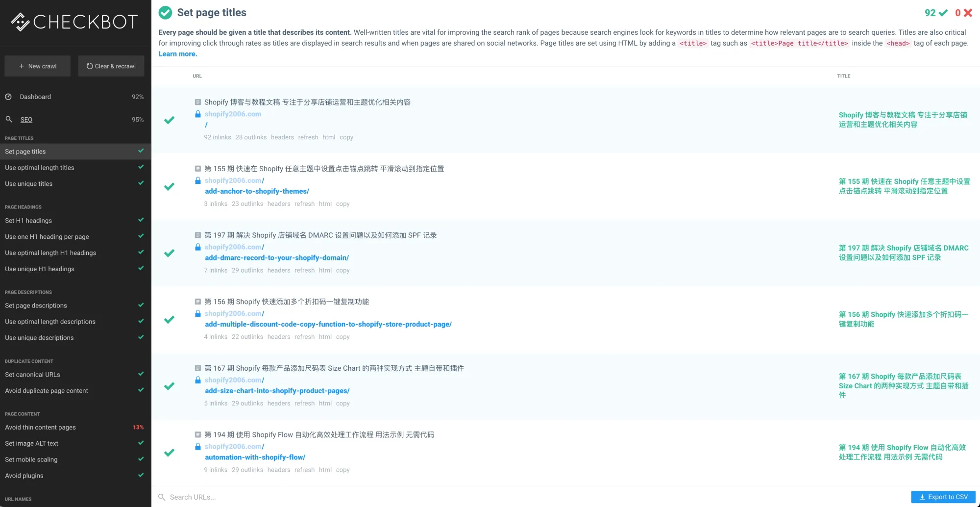
Task: Click the green checkmark on the first result row
Action: (169, 119)
